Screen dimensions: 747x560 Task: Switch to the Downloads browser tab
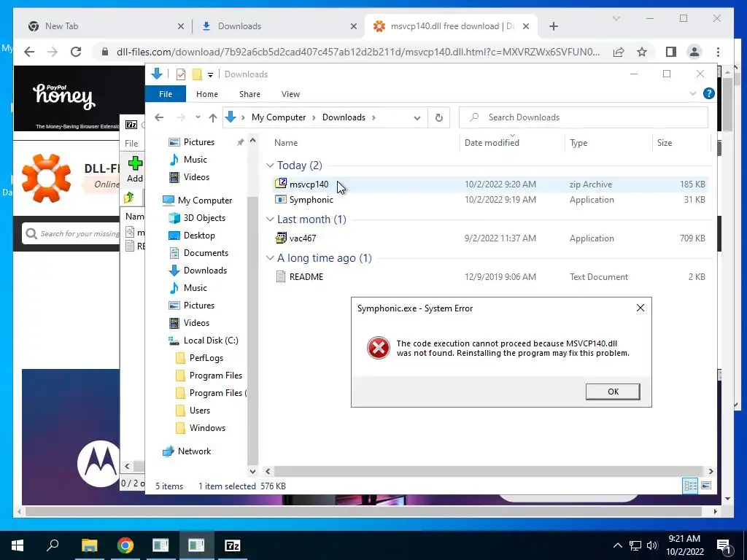tap(278, 26)
